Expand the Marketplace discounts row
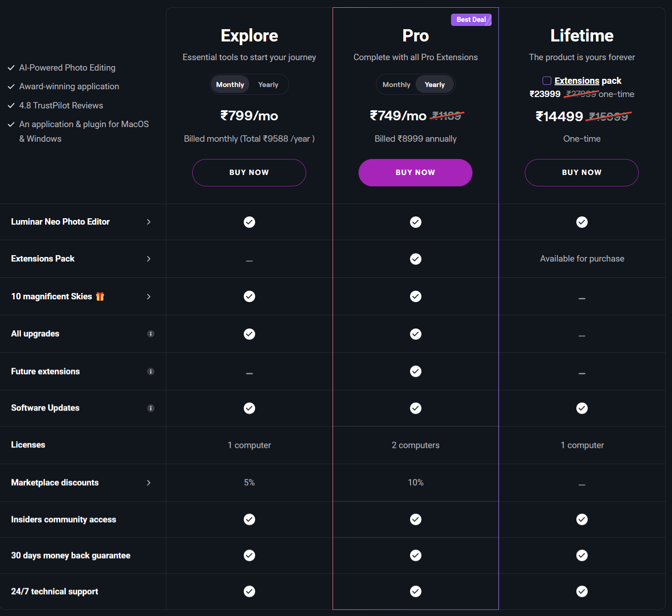672x616 pixels. point(149,483)
